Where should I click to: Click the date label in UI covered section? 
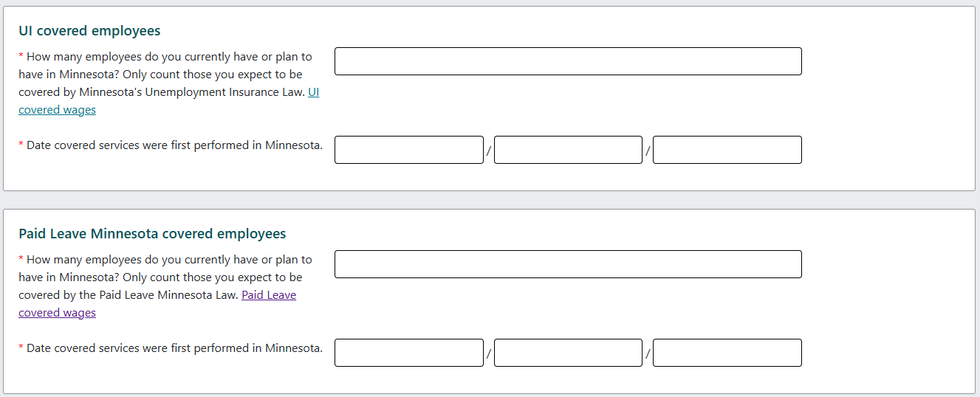tap(174, 145)
